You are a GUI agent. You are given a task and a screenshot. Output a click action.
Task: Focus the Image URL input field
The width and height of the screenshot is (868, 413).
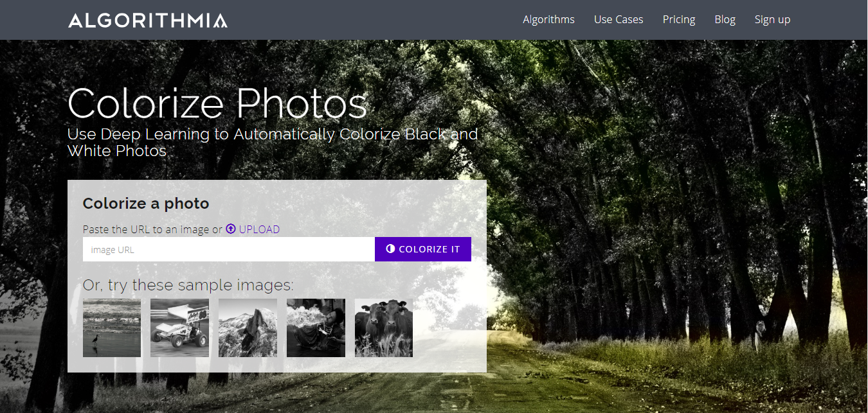pyautogui.click(x=228, y=249)
